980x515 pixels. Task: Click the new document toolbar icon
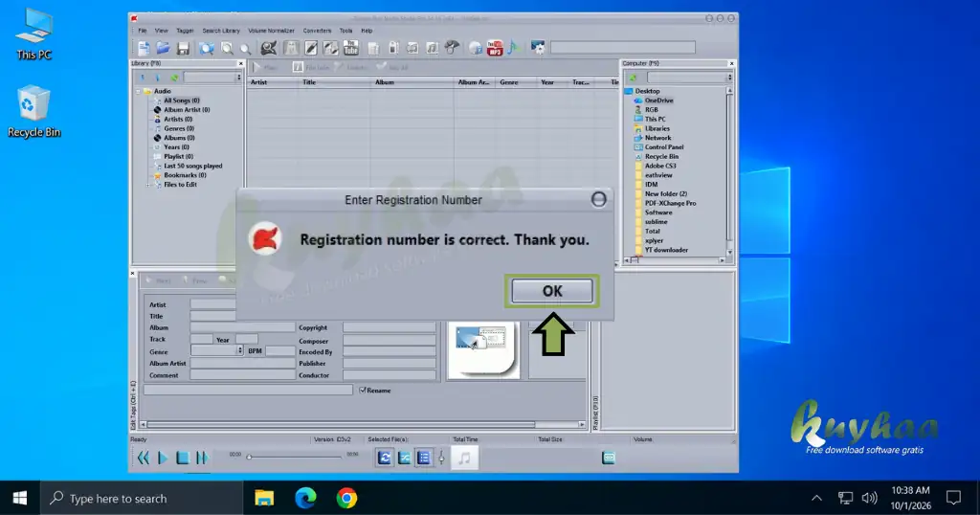pos(144,48)
